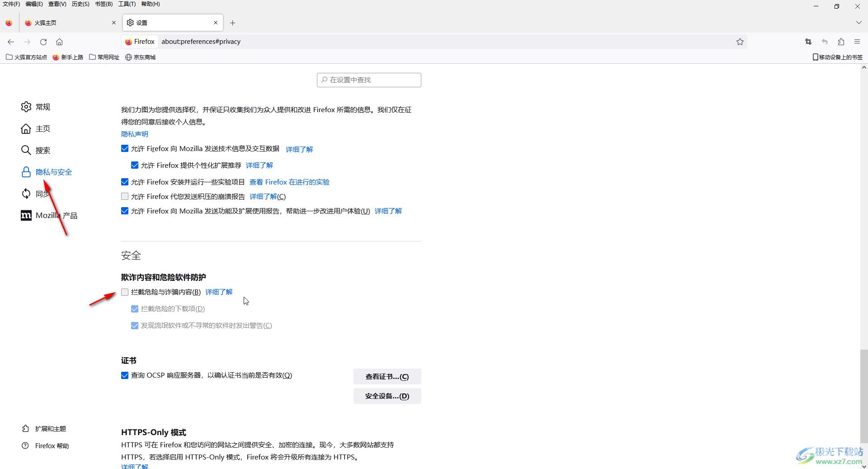This screenshot has height=469, width=868.
Task: Toggle 拦截危险的下载项 checkbox
Action: click(x=135, y=309)
